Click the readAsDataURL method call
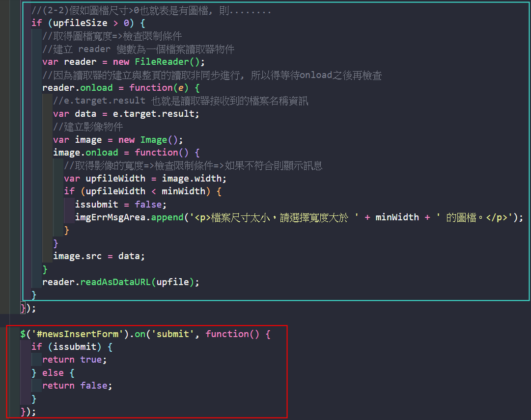The width and height of the screenshot is (531, 420). pyautogui.click(x=115, y=282)
